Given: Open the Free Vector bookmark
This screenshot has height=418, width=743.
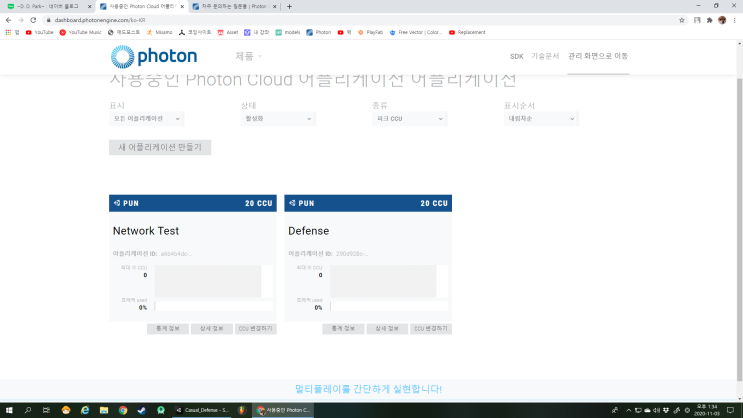Looking at the screenshot, I should tap(415, 32).
